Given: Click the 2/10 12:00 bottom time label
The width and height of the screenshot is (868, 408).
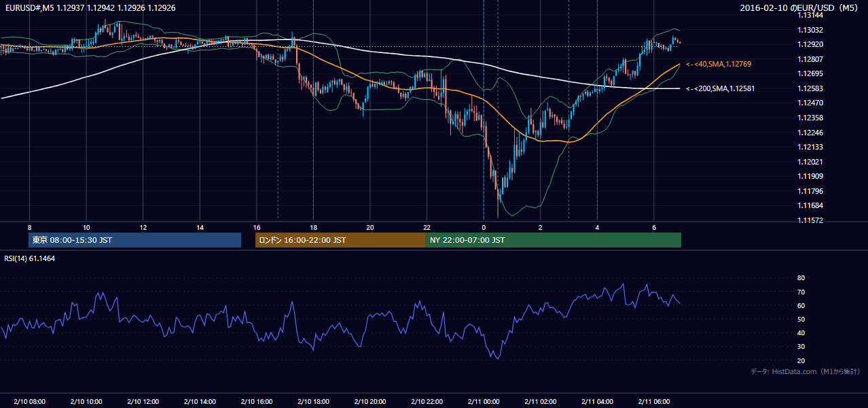Looking at the screenshot, I should point(143,402).
